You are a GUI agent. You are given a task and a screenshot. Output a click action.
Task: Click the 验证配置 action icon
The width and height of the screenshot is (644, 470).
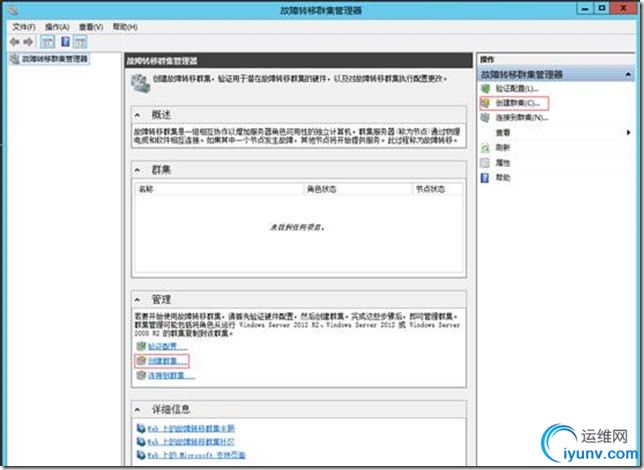click(x=485, y=88)
